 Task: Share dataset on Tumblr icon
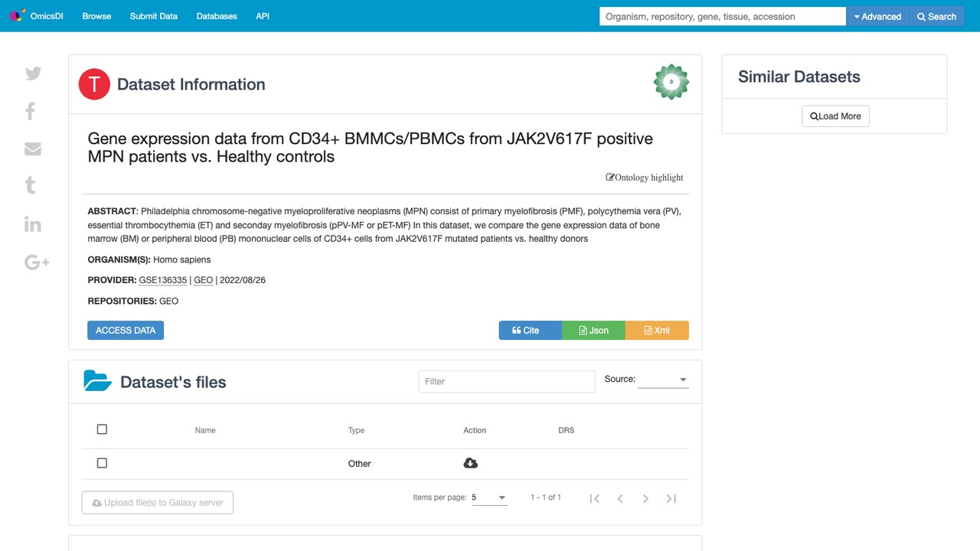coord(30,185)
